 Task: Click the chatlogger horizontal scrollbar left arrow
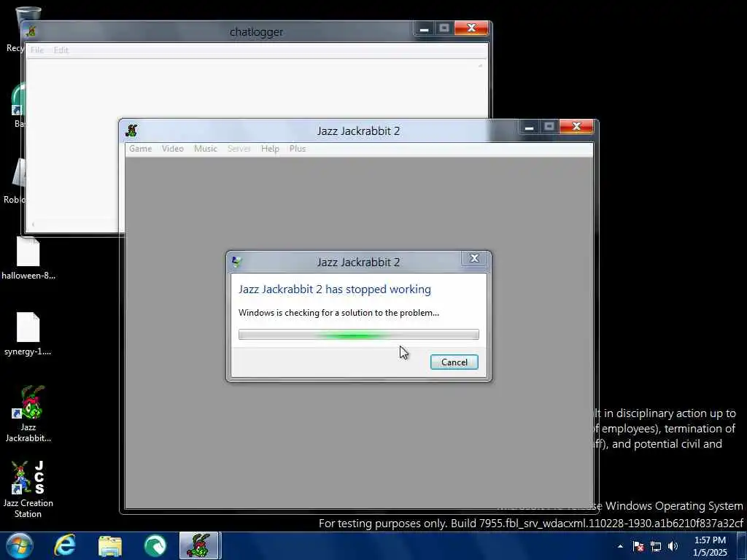[32, 225]
